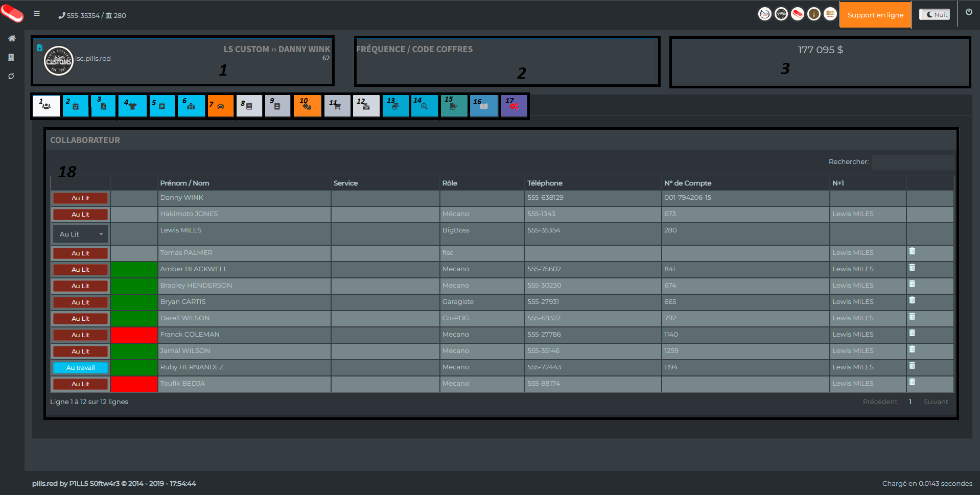Click the home icon in sidebar
This screenshot has height=495, width=980.
(x=12, y=38)
